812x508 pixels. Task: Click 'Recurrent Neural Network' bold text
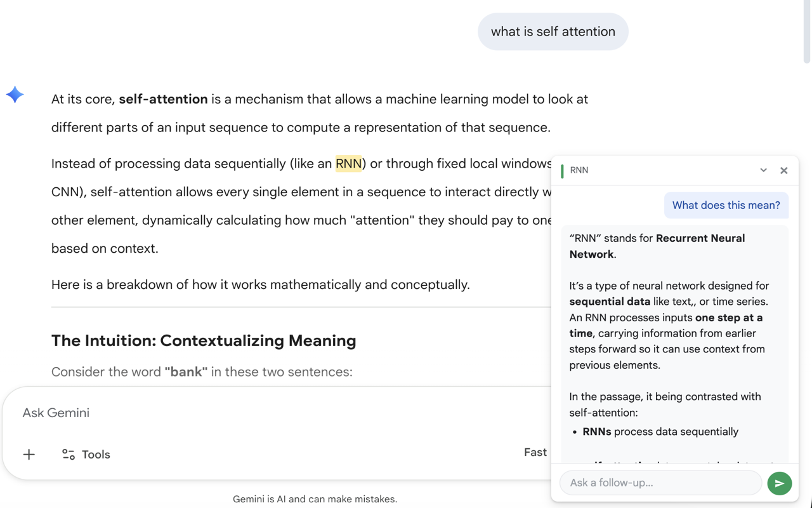pyautogui.click(x=657, y=246)
